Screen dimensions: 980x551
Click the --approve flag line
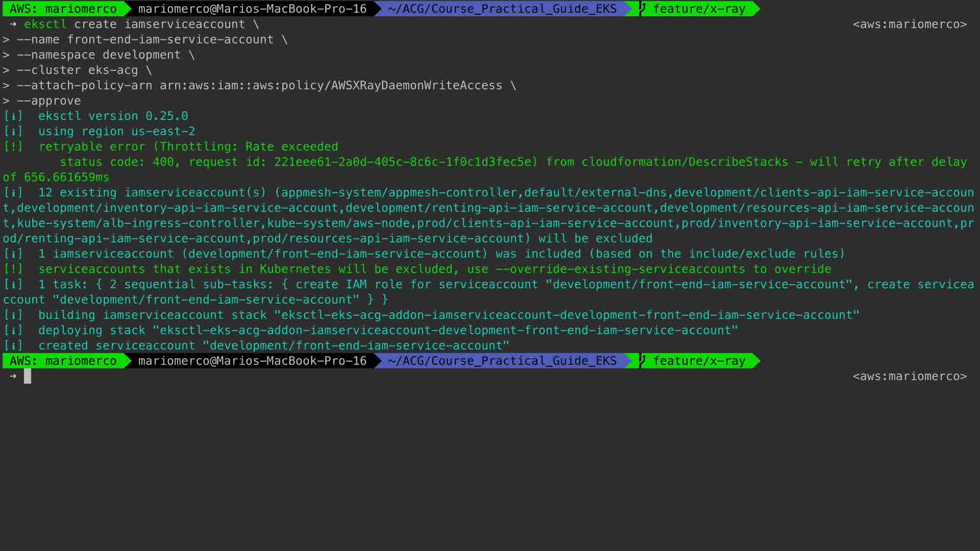[x=49, y=101]
